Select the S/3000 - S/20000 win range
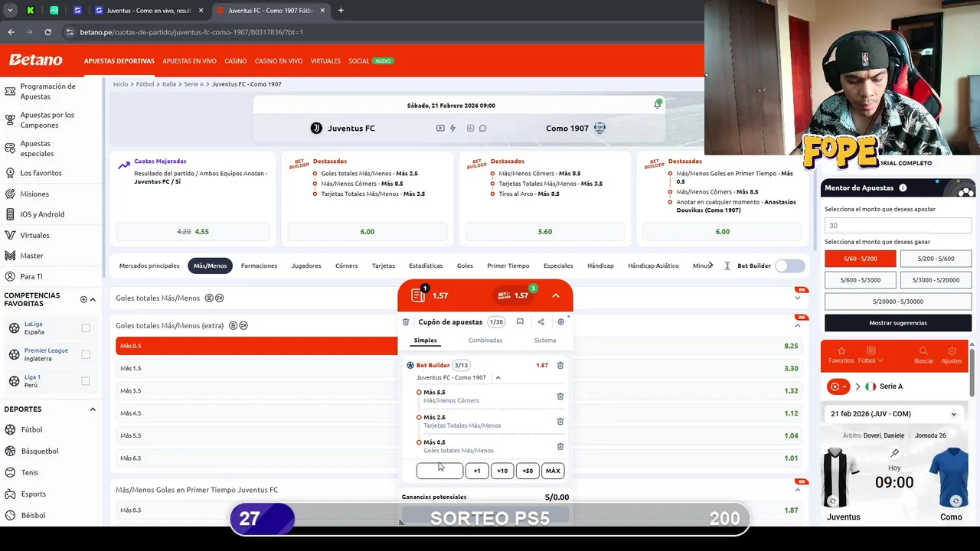 pos(936,280)
